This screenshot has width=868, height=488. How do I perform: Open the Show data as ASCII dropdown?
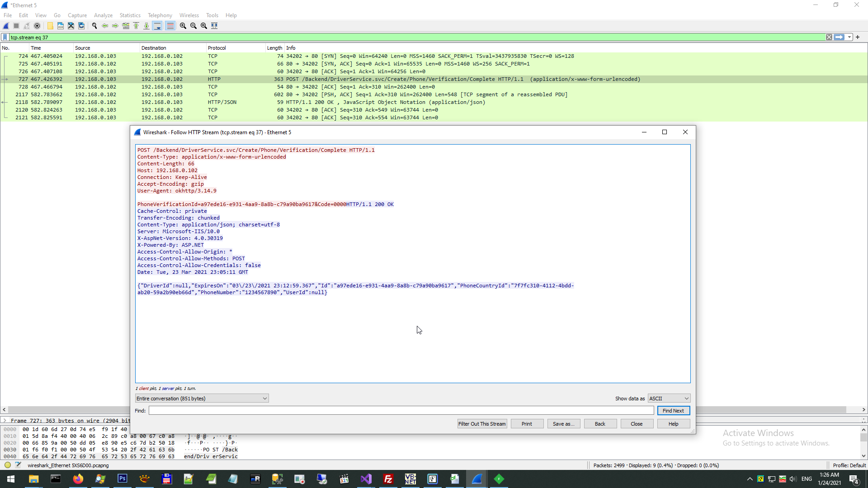pos(669,399)
